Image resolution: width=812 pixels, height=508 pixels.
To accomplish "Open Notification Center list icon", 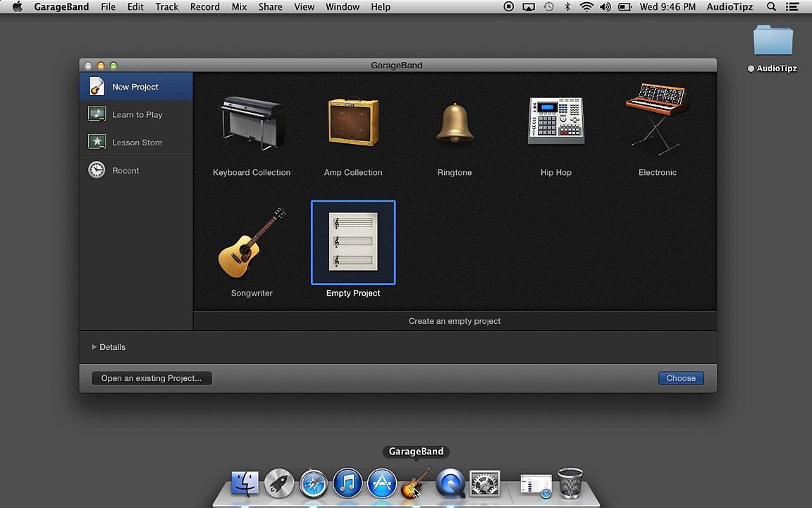I will click(x=792, y=7).
